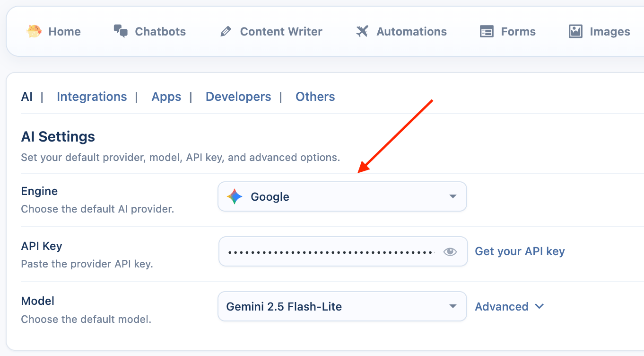Click inside the API Key input field
Image resolution: width=644 pixels, height=356 pixels.
[x=331, y=252]
